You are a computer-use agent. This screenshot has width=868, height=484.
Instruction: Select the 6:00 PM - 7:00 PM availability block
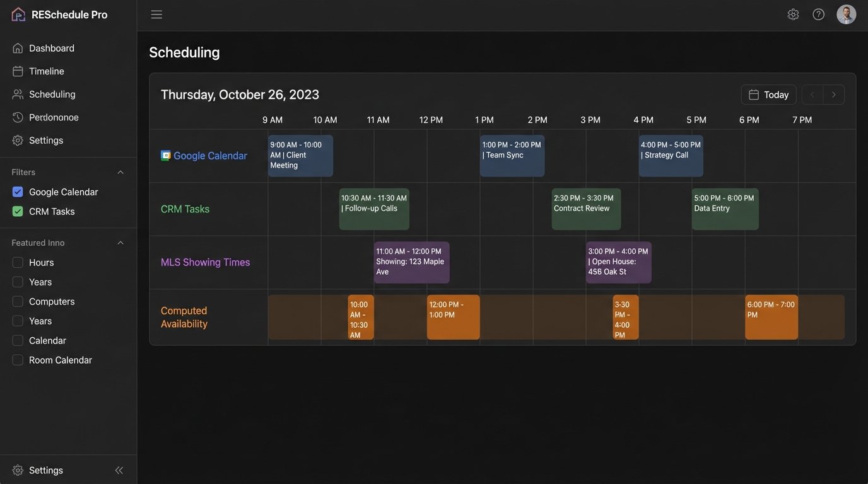click(771, 316)
